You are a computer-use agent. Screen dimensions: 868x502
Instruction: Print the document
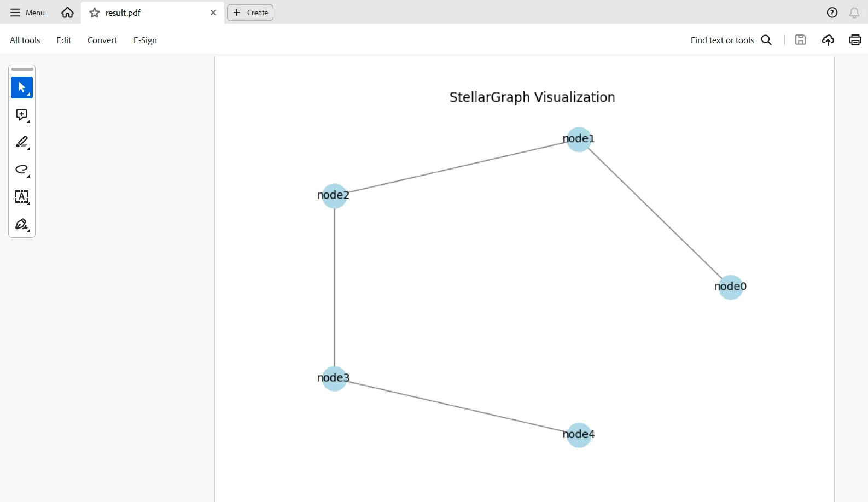855,40
